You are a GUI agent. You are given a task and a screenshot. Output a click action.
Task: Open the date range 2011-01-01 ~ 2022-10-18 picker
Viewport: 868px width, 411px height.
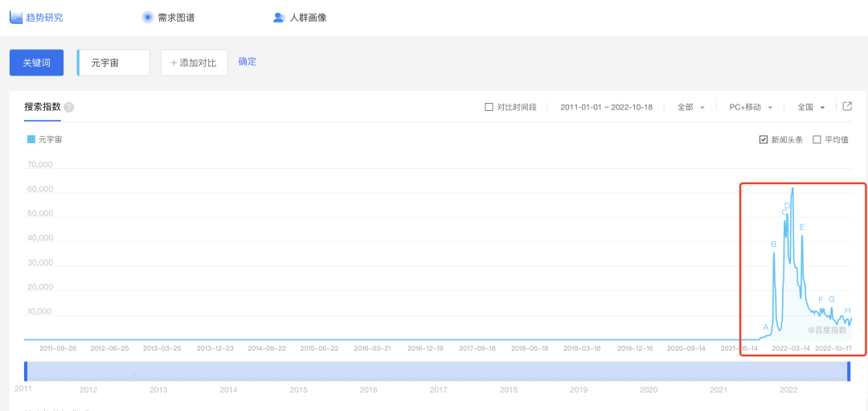(x=606, y=107)
